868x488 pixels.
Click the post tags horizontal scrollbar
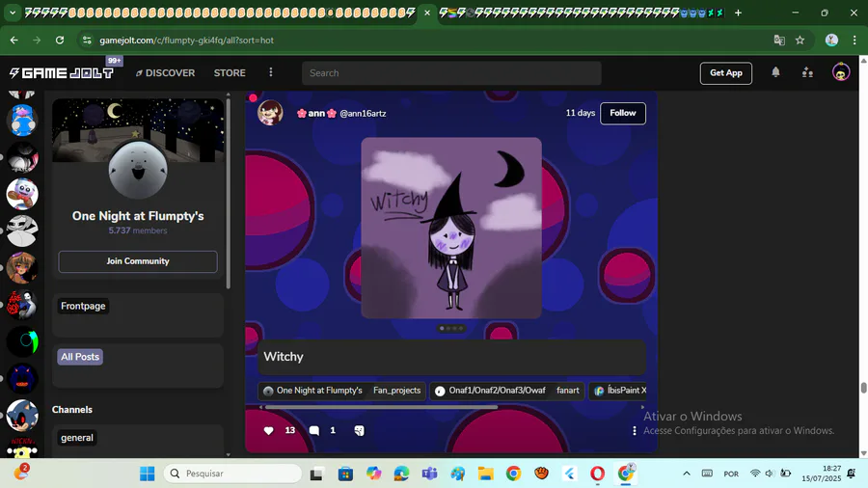381,407
